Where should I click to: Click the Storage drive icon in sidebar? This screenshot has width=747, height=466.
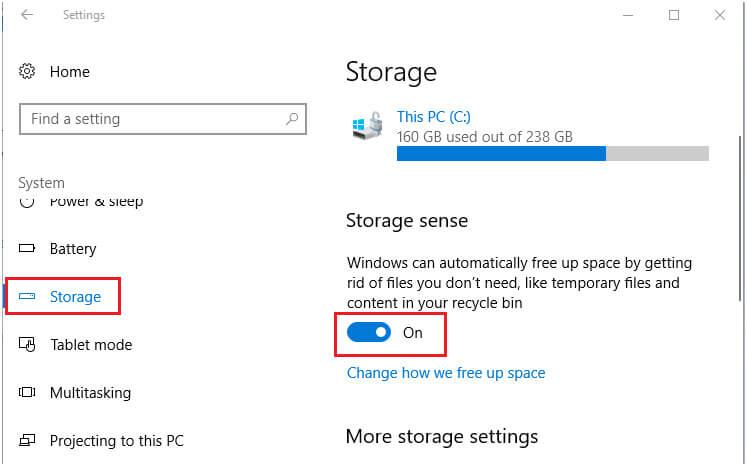coord(28,297)
